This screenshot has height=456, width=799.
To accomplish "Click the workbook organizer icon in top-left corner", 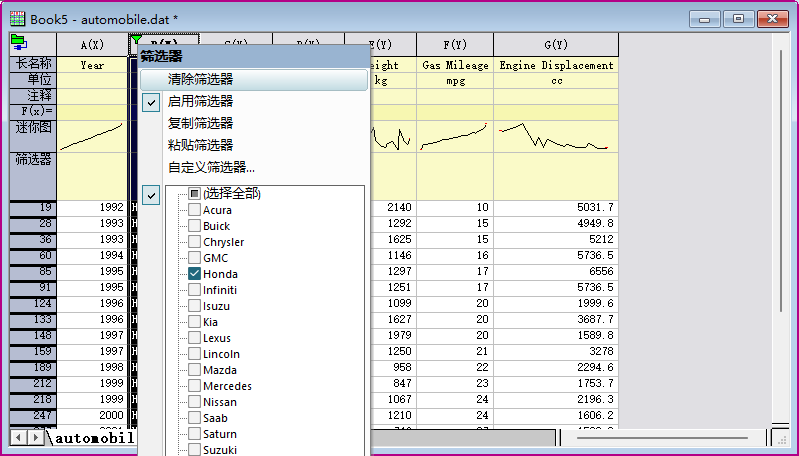I will [18, 41].
